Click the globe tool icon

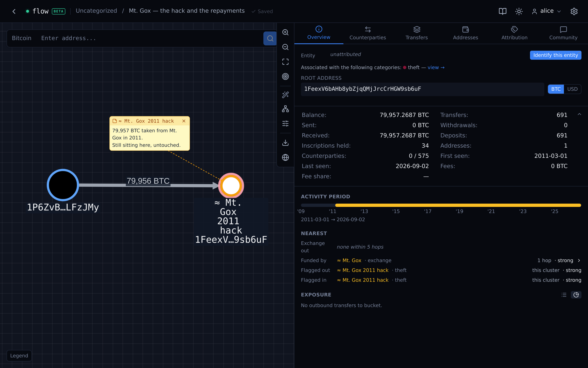click(x=285, y=157)
